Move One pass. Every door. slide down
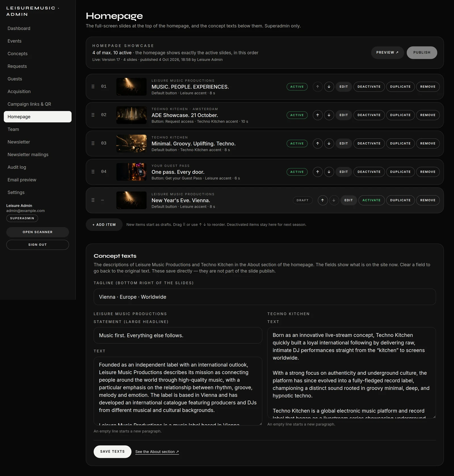The height and width of the screenshot is (476, 454). pos(329,172)
